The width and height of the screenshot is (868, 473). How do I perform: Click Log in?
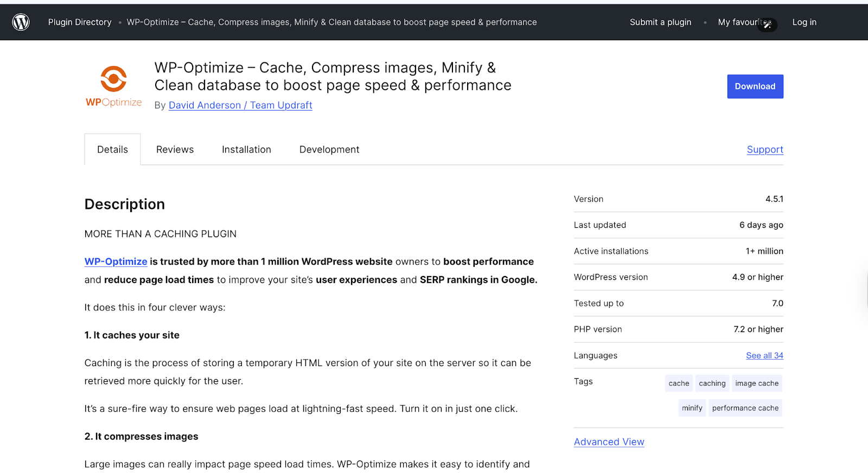click(x=804, y=22)
